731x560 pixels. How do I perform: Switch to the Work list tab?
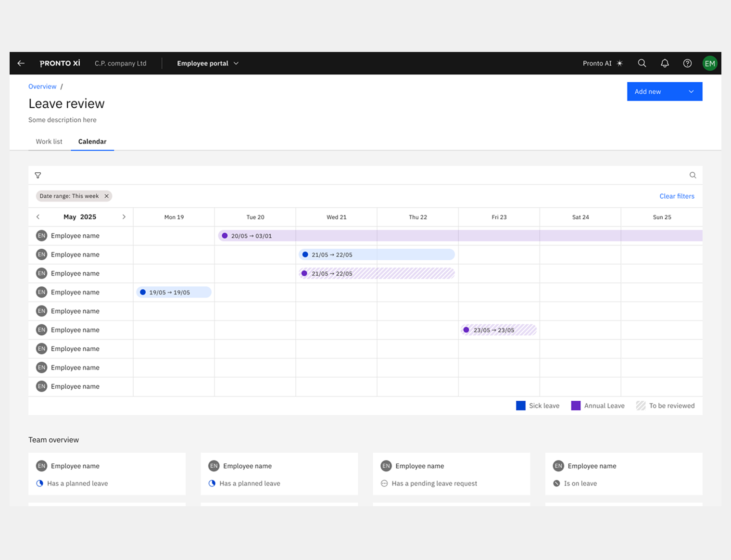(49, 141)
